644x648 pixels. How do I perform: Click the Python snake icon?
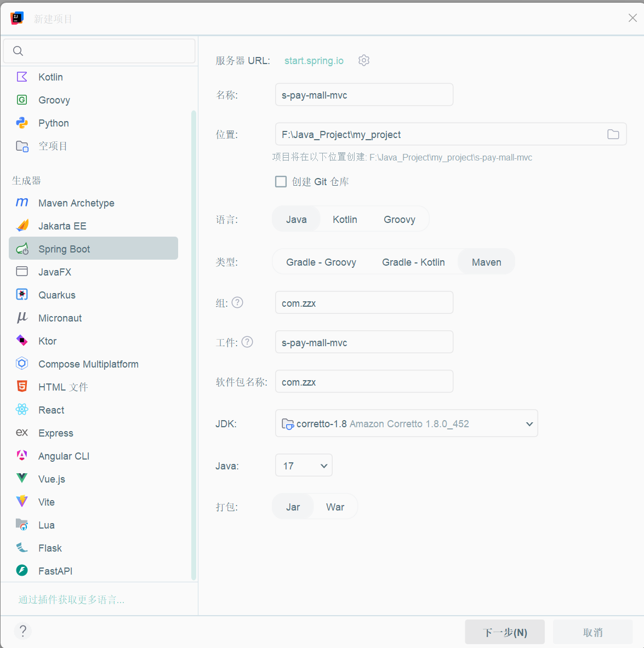[x=22, y=123]
